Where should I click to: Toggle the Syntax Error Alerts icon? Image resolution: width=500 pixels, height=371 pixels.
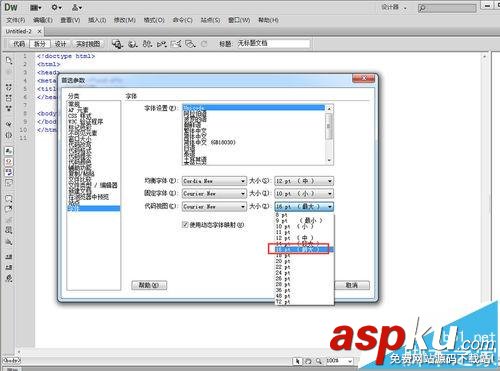(9, 183)
